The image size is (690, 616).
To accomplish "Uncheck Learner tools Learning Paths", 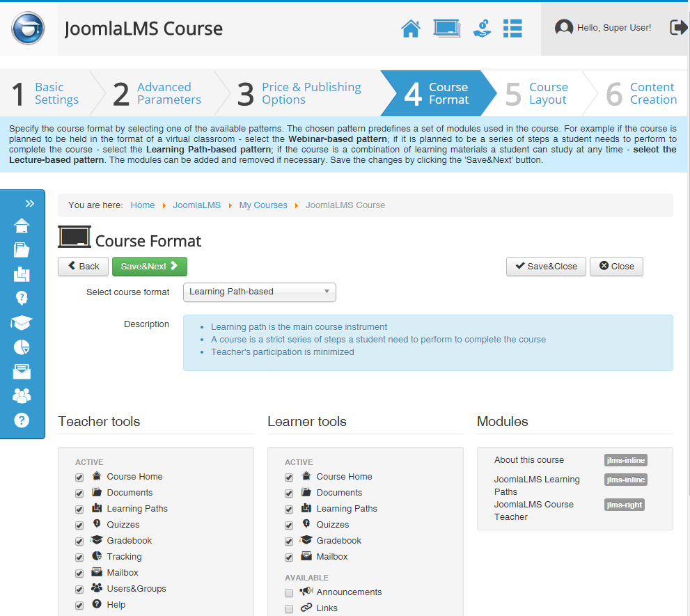I will tap(289, 510).
